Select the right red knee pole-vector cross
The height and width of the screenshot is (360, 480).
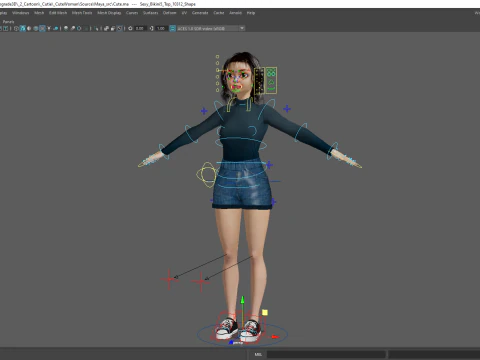[201, 282]
